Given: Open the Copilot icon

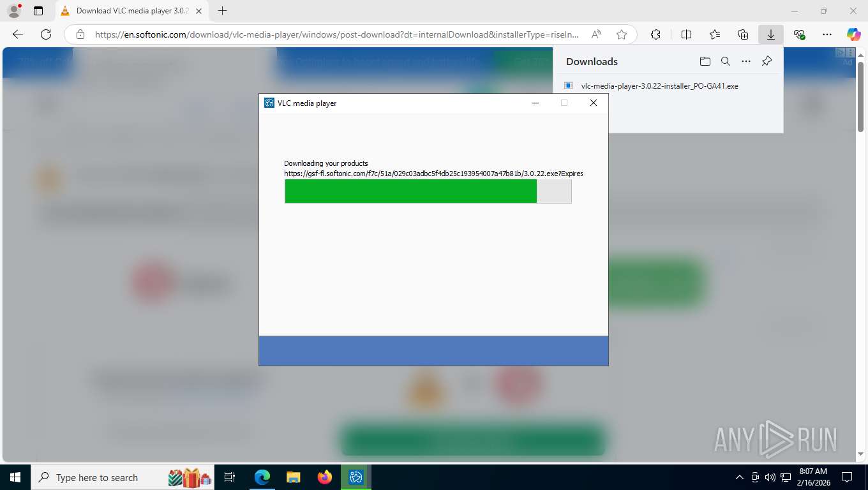Looking at the screenshot, I should click(x=854, y=34).
